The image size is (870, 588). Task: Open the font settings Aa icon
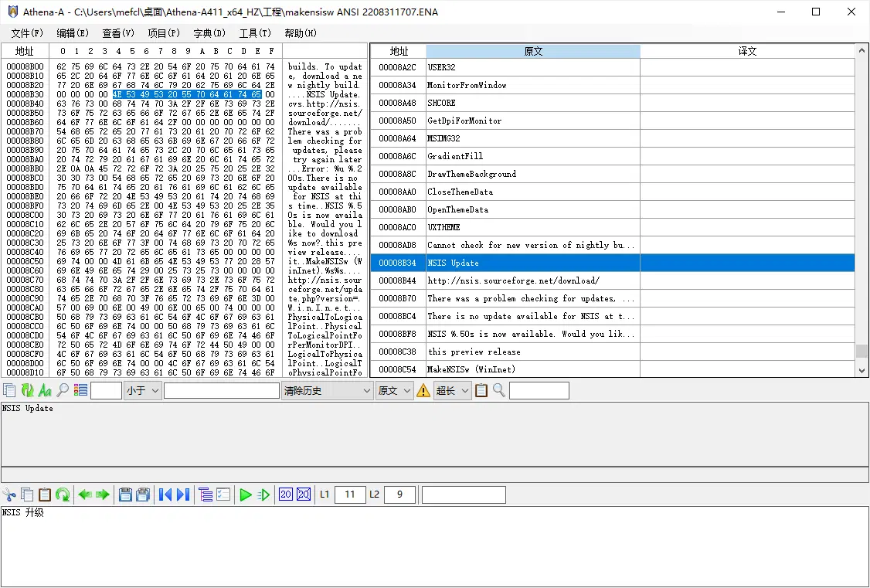[46, 390]
